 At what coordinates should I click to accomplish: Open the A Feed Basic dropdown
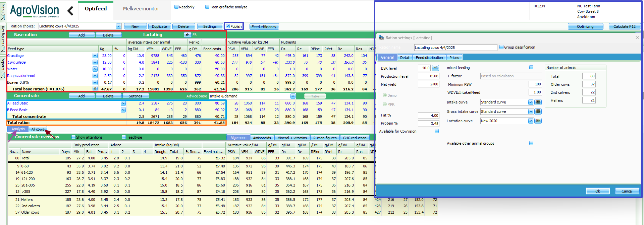click(x=123, y=103)
